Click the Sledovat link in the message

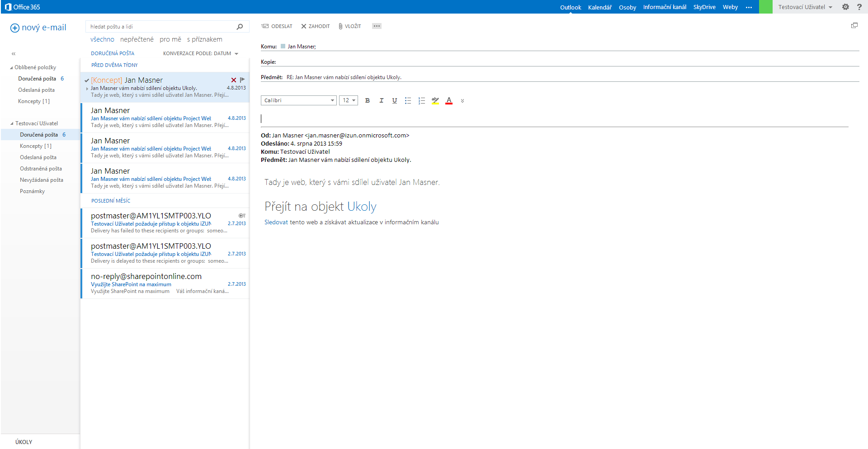[x=276, y=222]
